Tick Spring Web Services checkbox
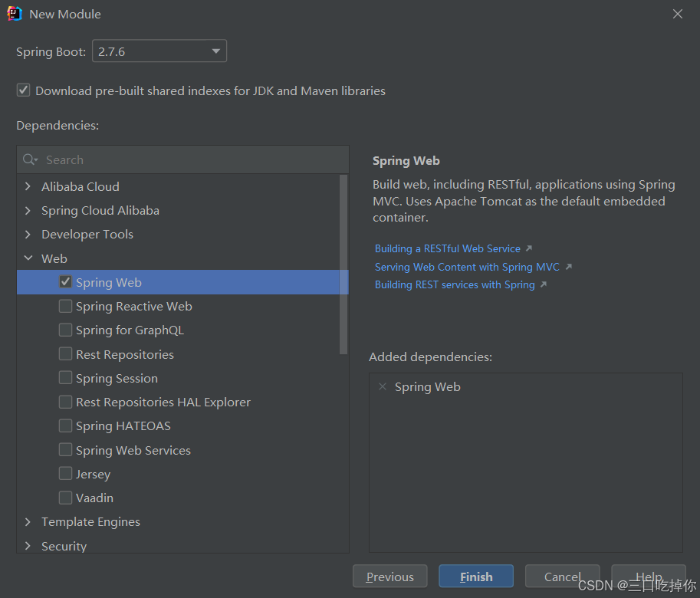Image resolution: width=700 pixels, height=598 pixels. [x=66, y=449]
